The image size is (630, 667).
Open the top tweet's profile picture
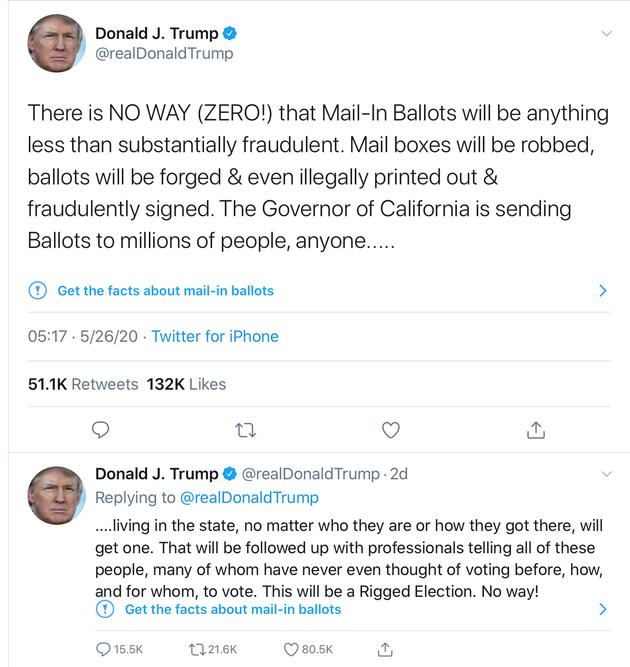point(56,43)
